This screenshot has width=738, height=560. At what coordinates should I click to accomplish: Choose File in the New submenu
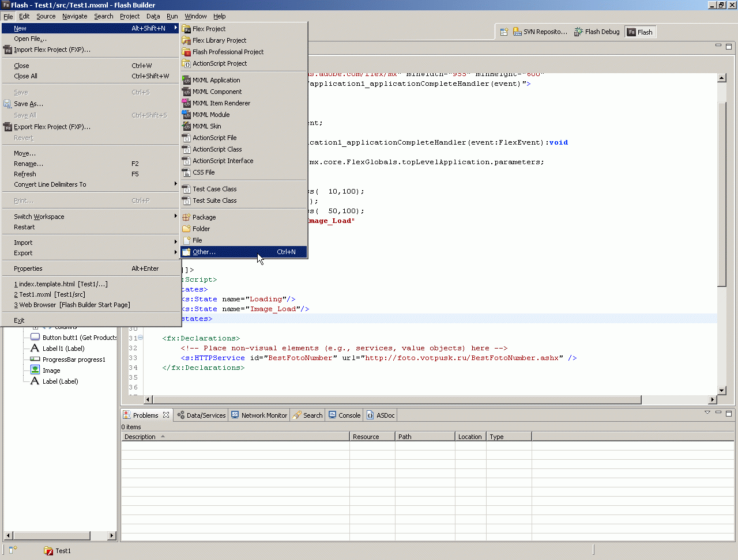(x=244, y=240)
